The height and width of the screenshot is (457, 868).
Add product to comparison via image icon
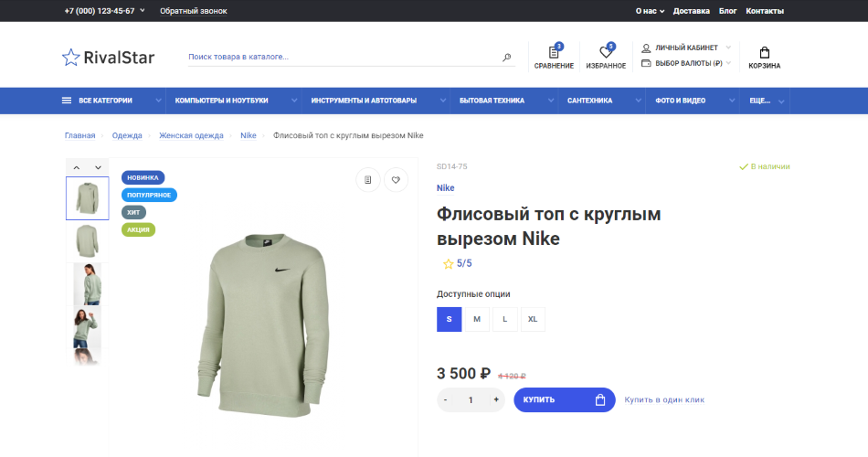(367, 179)
